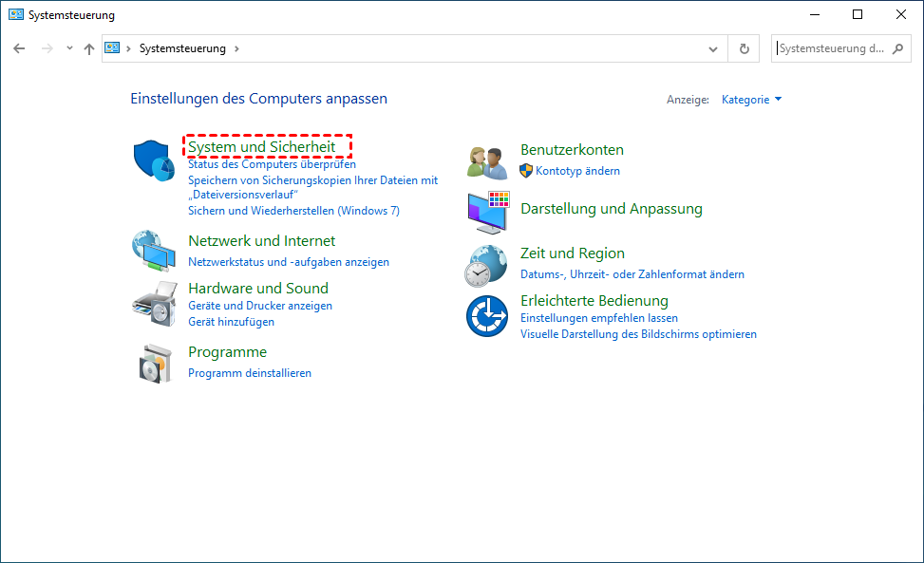Open the System und Sicherheit shield icon
924x563 pixels.
[x=154, y=160]
